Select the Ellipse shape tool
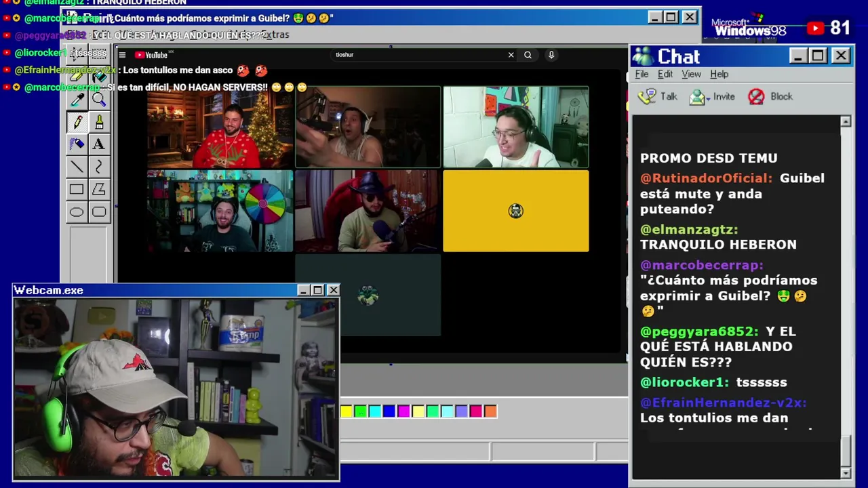 click(x=77, y=212)
